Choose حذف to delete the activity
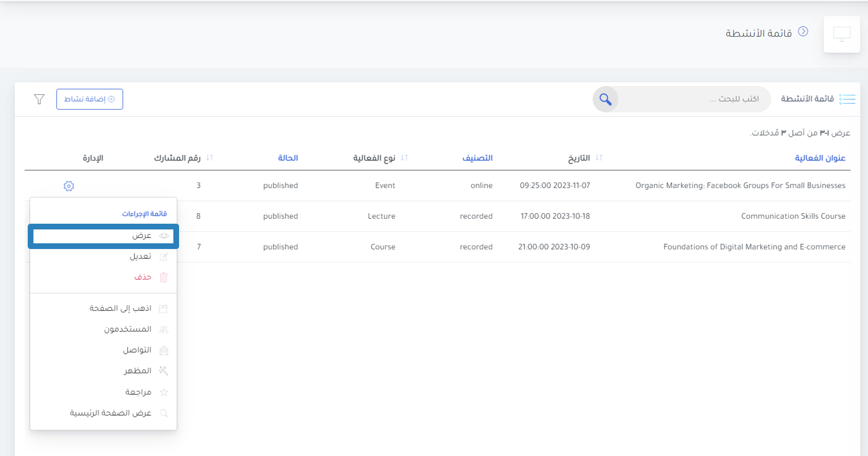 pos(103,277)
